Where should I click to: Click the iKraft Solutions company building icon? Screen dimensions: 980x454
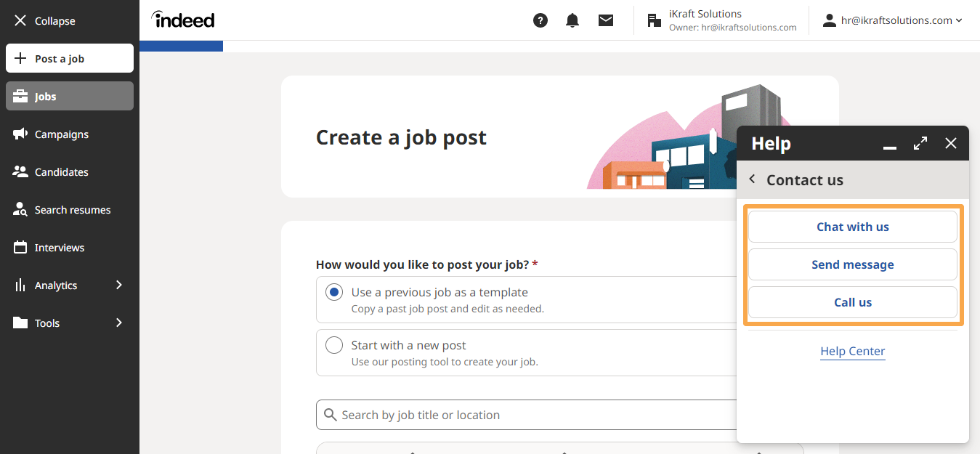pyautogui.click(x=655, y=20)
